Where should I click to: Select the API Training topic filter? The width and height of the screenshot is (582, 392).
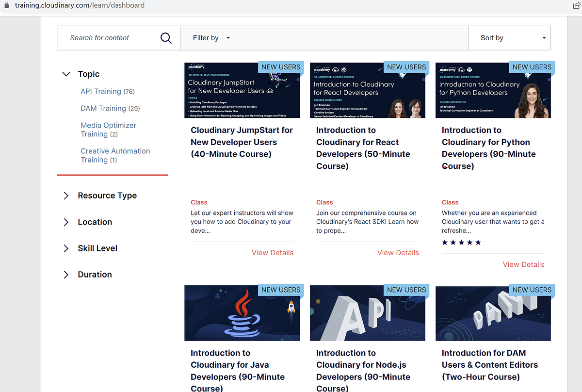point(101,91)
